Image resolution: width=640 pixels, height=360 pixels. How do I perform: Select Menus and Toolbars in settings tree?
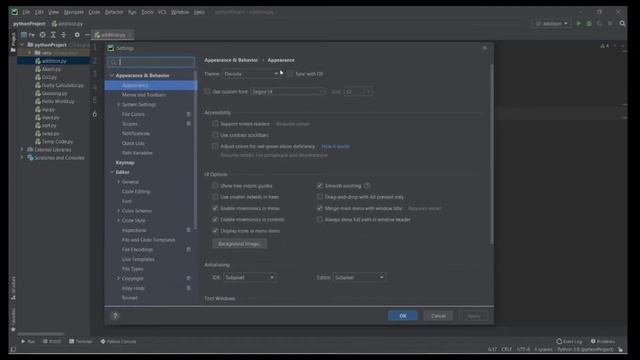[x=144, y=95]
